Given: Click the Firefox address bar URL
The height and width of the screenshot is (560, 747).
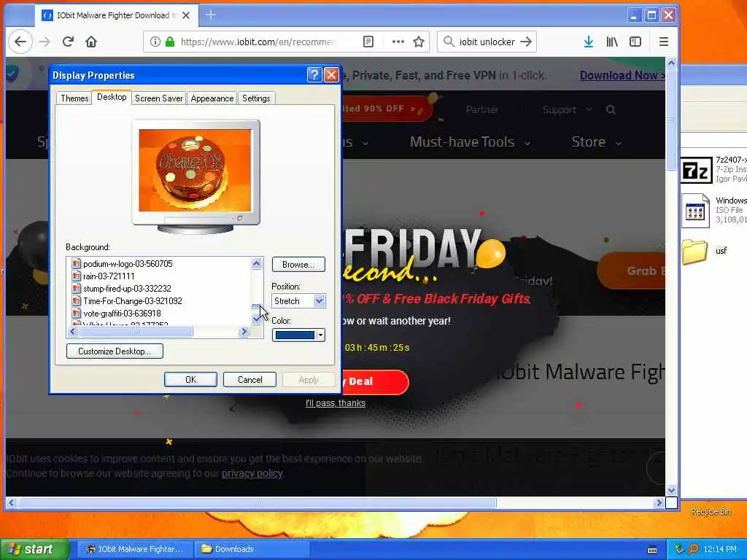Looking at the screenshot, I should (259, 42).
